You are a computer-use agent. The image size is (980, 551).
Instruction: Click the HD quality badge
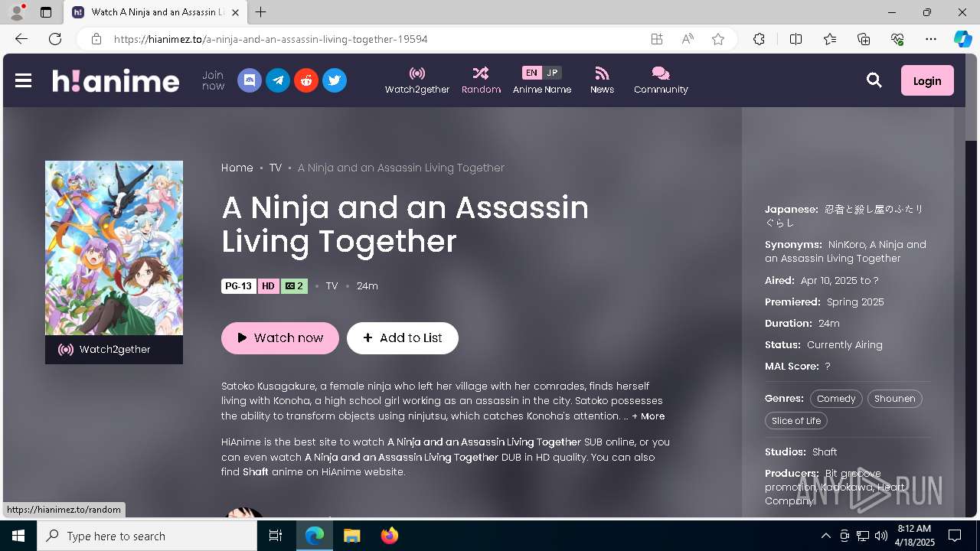[x=268, y=286]
